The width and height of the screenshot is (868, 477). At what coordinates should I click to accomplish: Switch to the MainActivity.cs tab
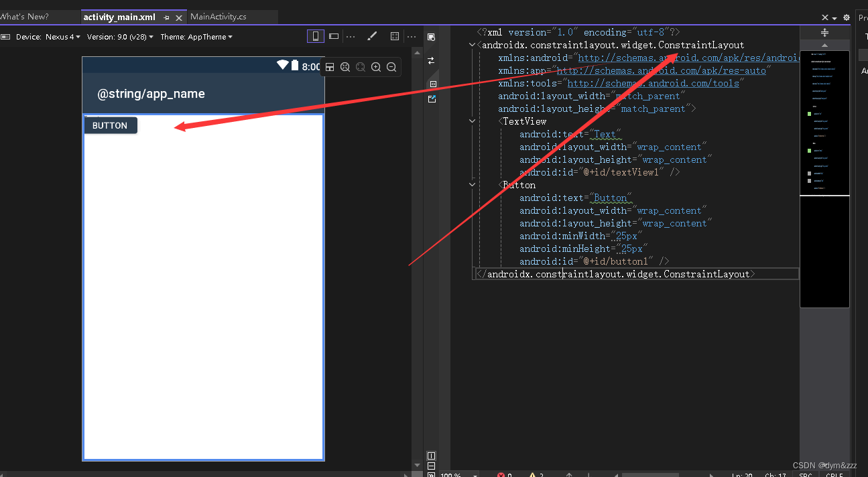click(218, 16)
